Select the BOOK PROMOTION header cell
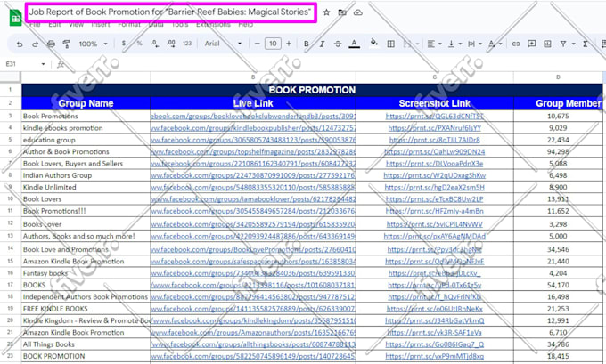 click(x=312, y=90)
